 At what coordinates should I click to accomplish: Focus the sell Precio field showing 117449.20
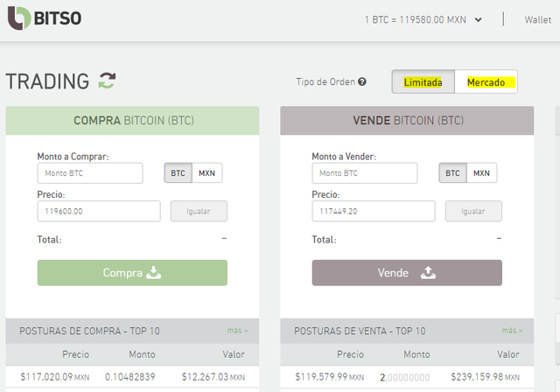pyautogui.click(x=374, y=211)
